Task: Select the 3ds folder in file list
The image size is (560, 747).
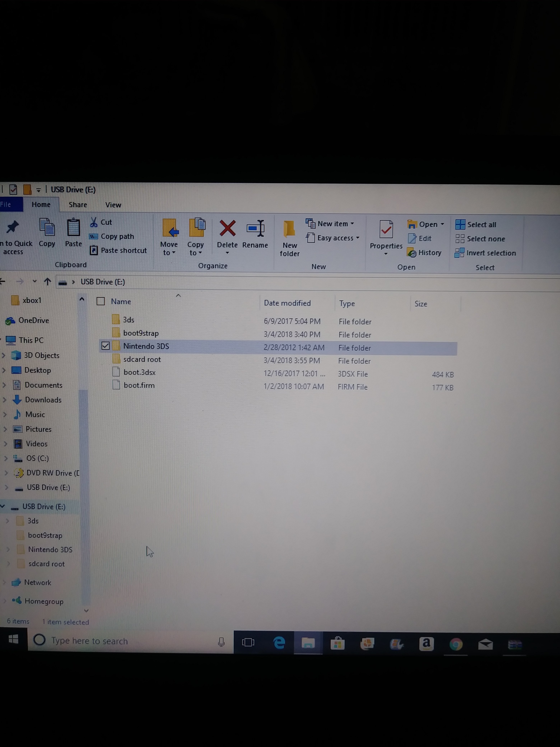Action: click(128, 319)
